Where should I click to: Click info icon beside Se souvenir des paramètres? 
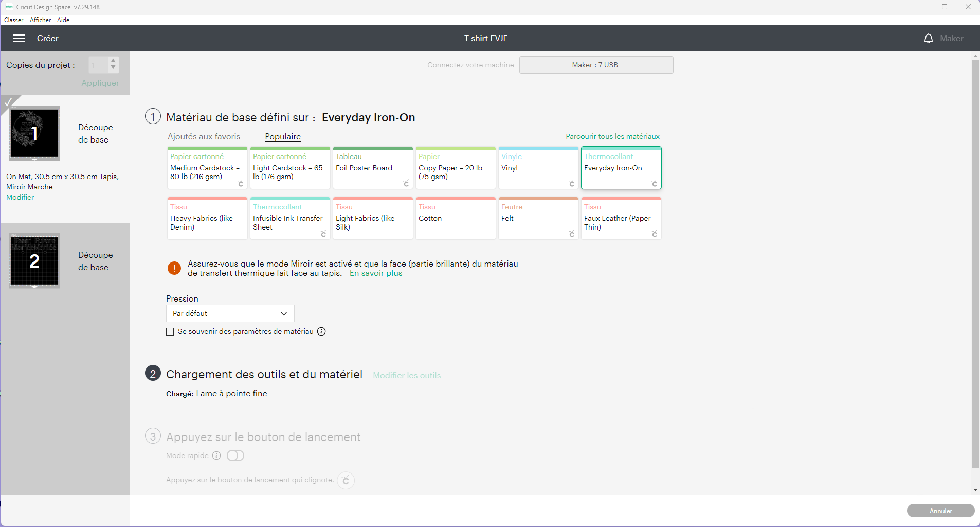pos(321,331)
